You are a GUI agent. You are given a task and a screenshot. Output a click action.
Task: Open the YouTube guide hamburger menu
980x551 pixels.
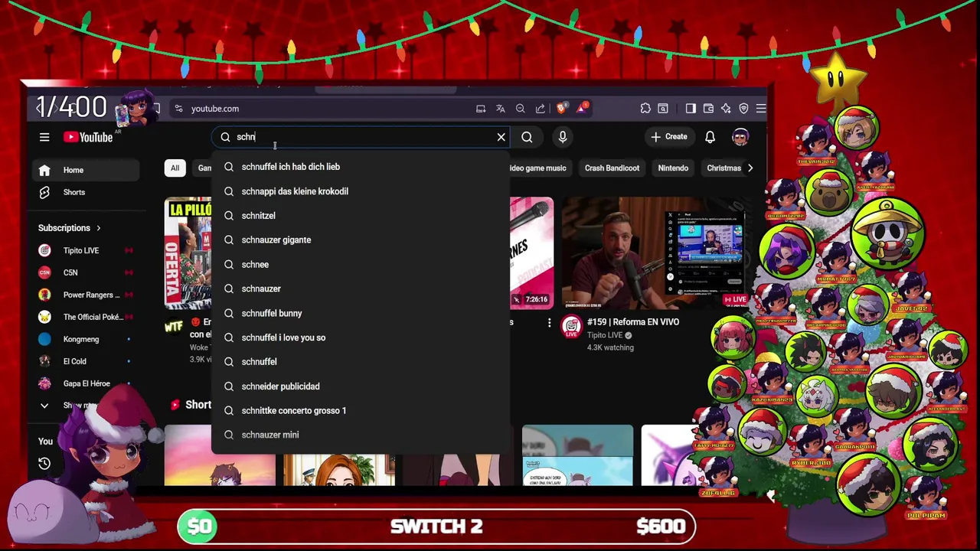[x=44, y=137]
